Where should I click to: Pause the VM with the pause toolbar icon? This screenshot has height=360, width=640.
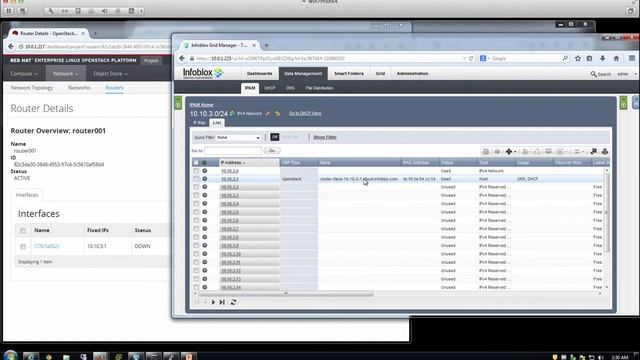point(9,11)
